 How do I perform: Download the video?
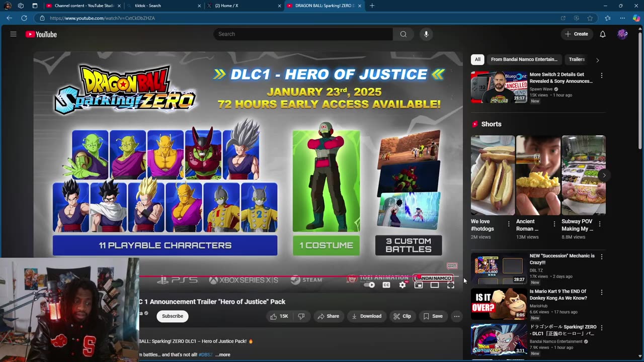(366, 316)
